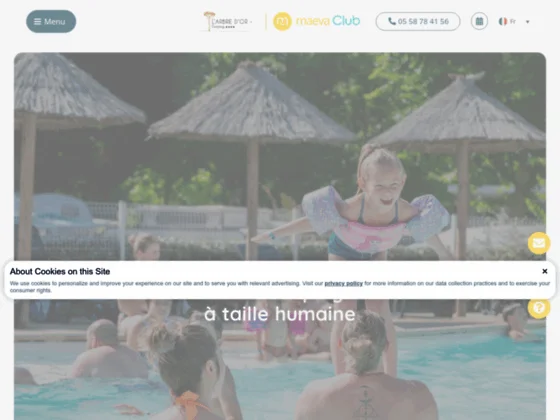Click the About Cookies on this Site heading
560x420 pixels.
(60, 271)
